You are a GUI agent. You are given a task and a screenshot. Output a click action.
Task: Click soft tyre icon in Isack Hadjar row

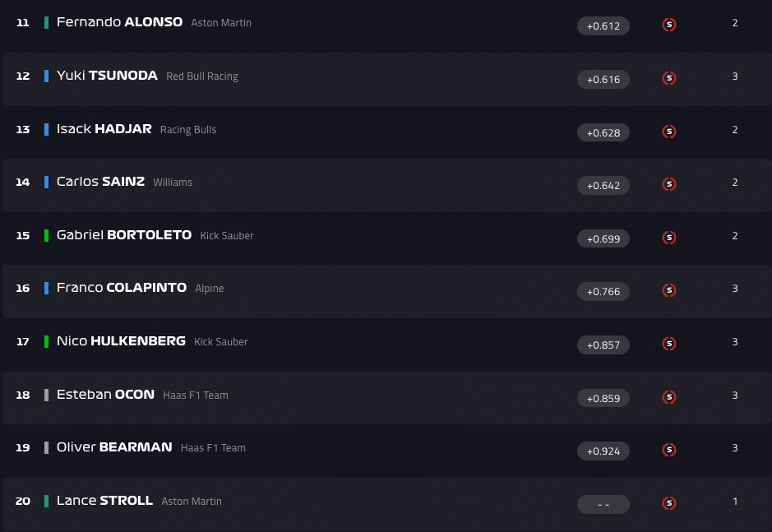[x=669, y=132]
